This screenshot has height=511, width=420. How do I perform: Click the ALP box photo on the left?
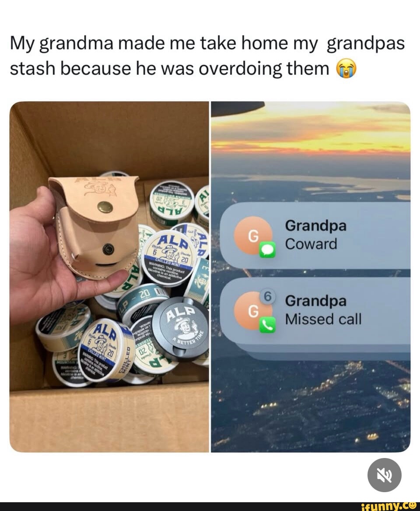click(109, 277)
